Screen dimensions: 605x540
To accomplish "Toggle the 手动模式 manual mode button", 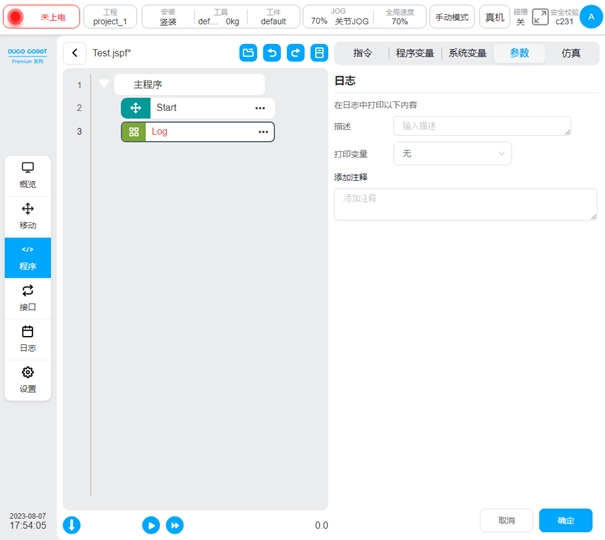I will pos(452,17).
